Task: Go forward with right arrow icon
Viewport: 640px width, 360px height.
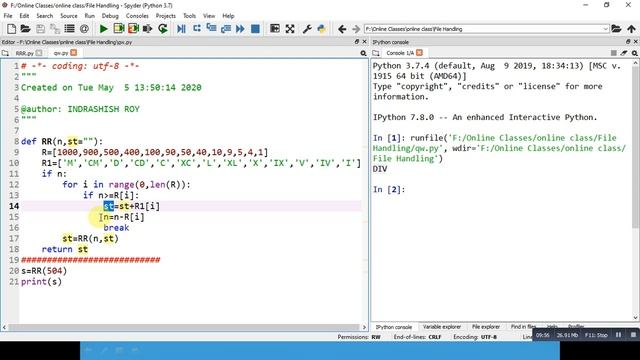Action: [x=356, y=29]
